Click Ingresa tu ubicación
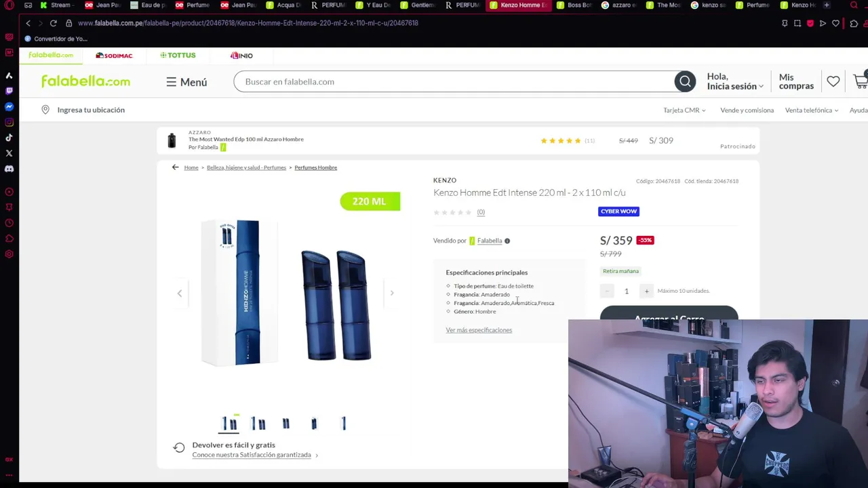This screenshot has width=868, height=488. pos(91,110)
